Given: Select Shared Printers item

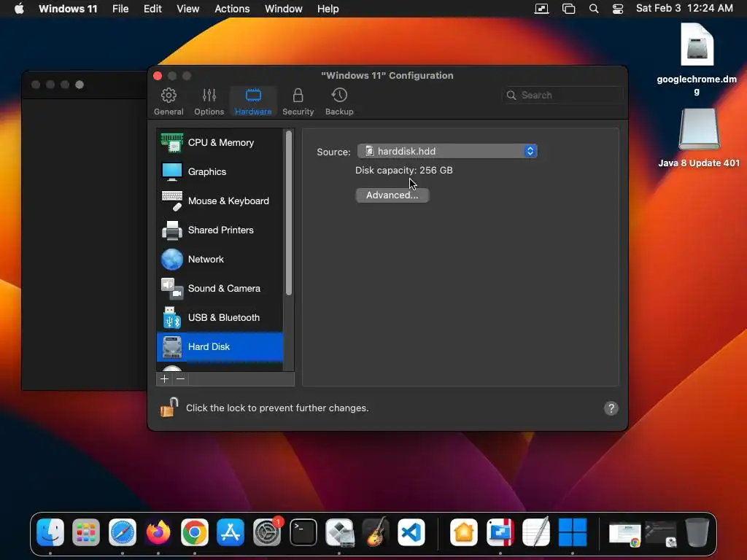Looking at the screenshot, I should [x=220, y=230].
